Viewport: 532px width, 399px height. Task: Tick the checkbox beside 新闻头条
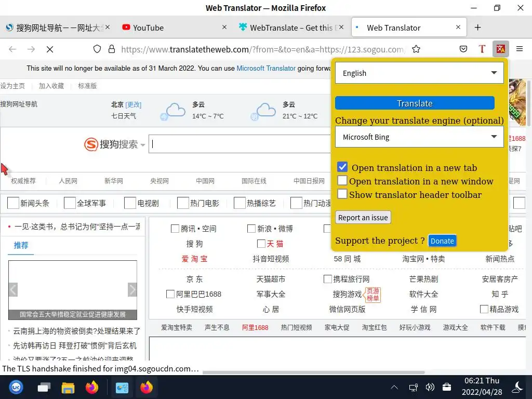click(x=13, y=203)
